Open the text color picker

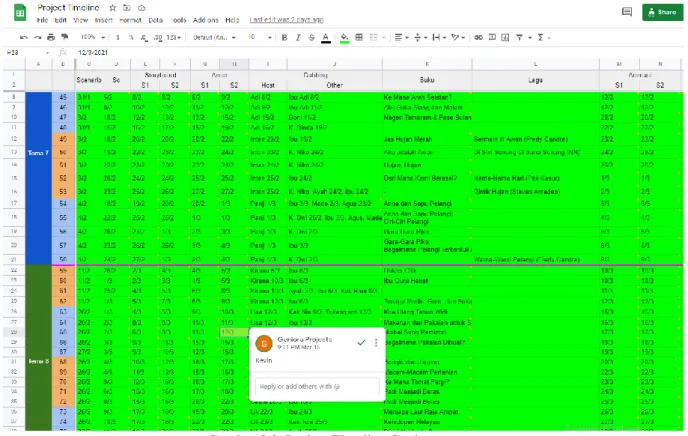(x=326, y=38)
